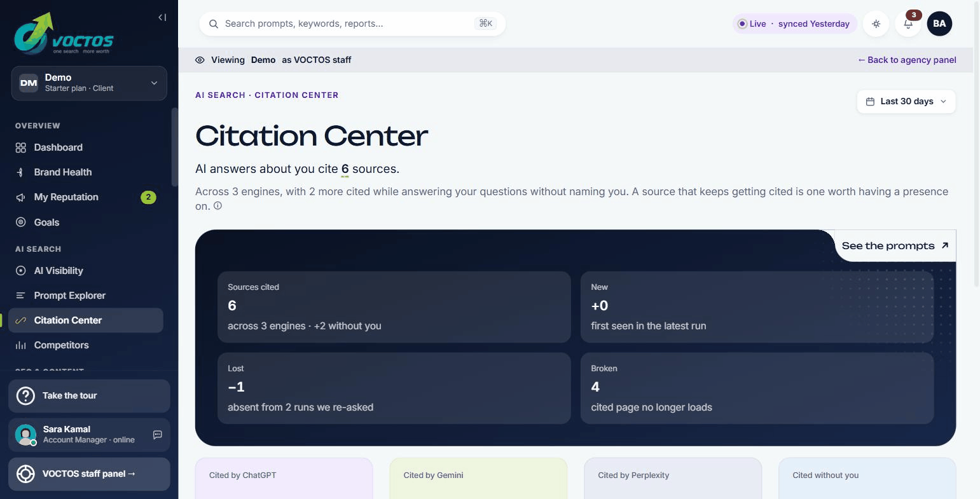The image size is (980, 499).
Task: Click the Lost −1 stat card
Action: pos(394,388)
